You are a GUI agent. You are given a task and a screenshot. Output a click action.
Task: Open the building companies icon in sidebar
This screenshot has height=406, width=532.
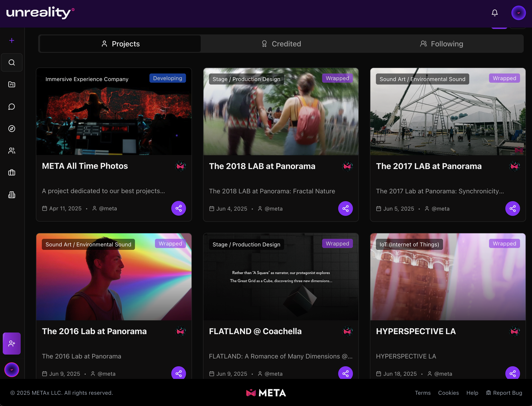[12, 195]
